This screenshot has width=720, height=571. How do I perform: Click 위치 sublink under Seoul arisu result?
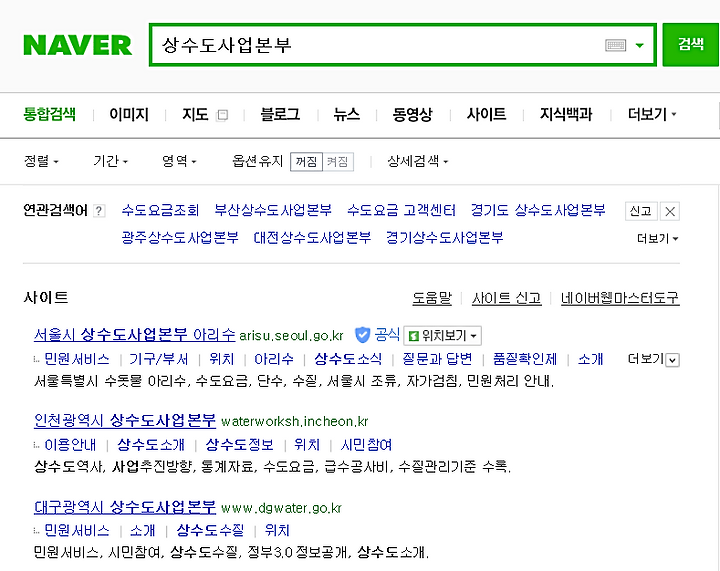(221, 359)
